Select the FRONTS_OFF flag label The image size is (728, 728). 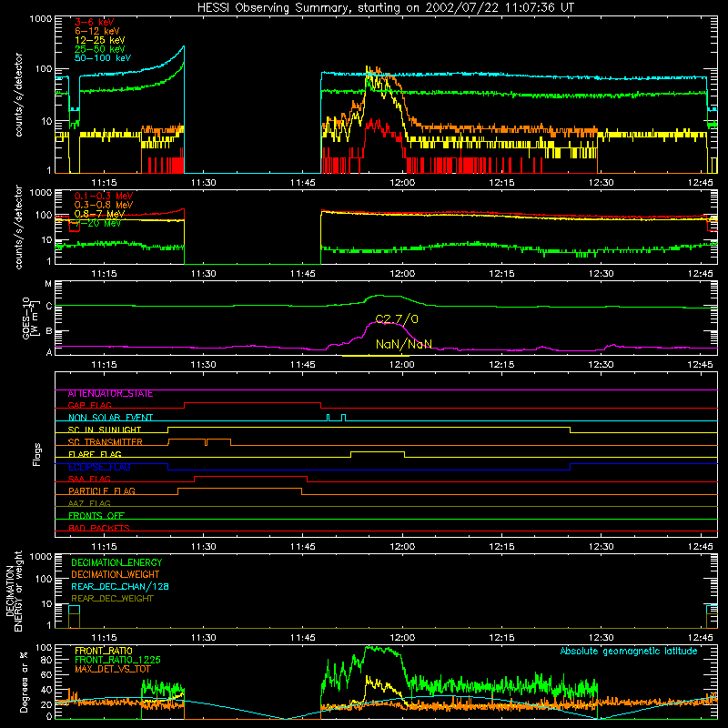(x=96, y=516)
